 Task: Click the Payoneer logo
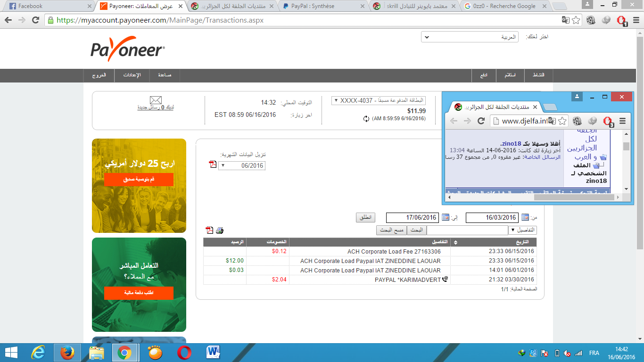[x=128, y=49]
